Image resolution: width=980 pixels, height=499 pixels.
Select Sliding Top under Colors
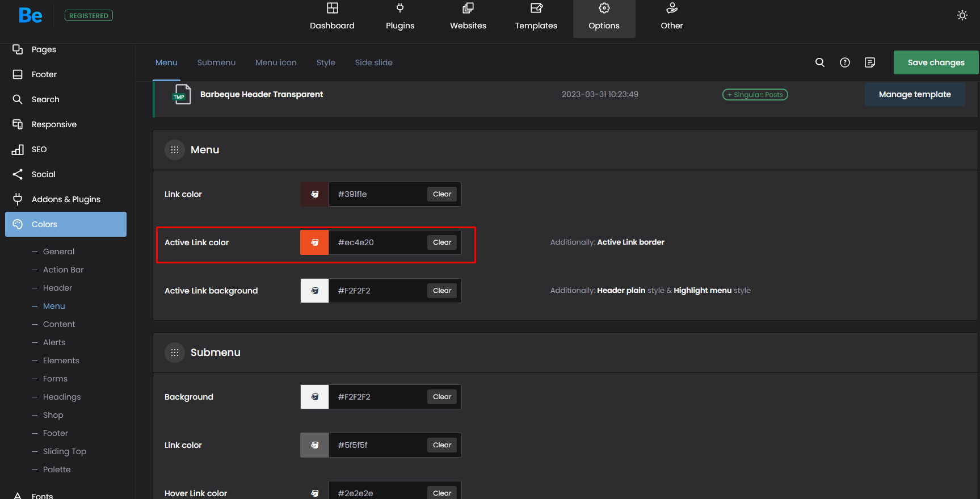tap(65, 451)
